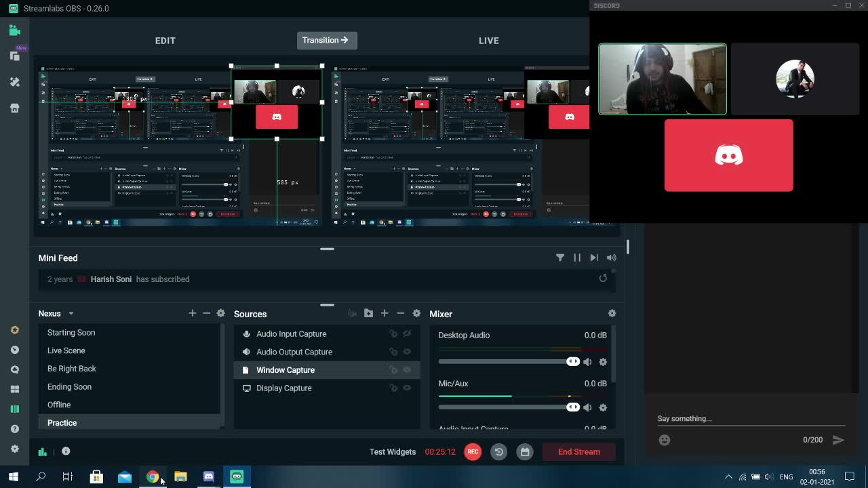
Task: Open performance stats bar chart icon
Action: click(43, 451)
